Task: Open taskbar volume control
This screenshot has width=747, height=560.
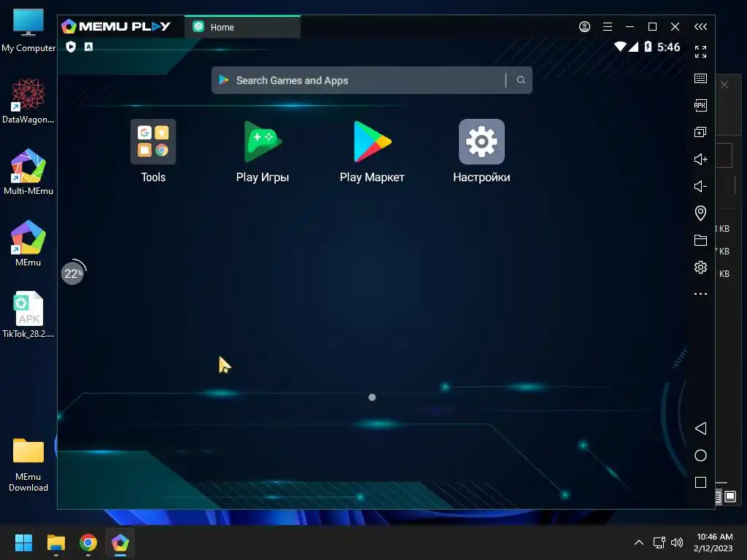Action: (676, 542)
